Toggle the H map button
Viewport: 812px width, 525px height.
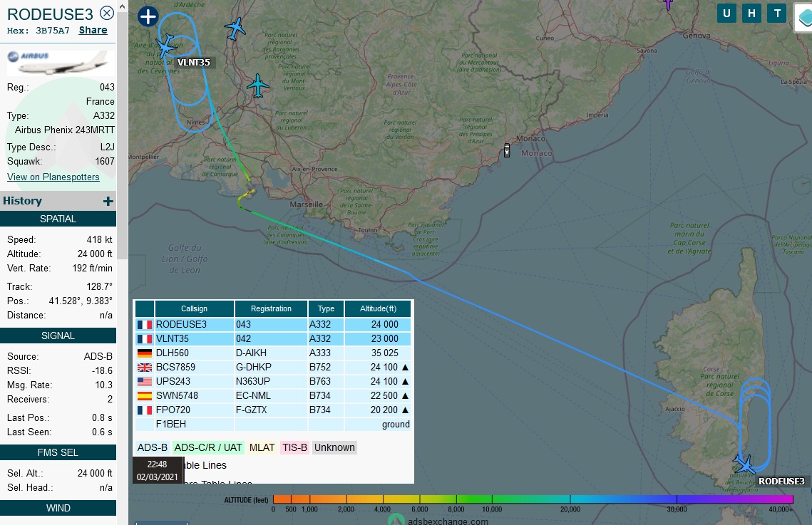pyautogui.click(x=751, y=14)
